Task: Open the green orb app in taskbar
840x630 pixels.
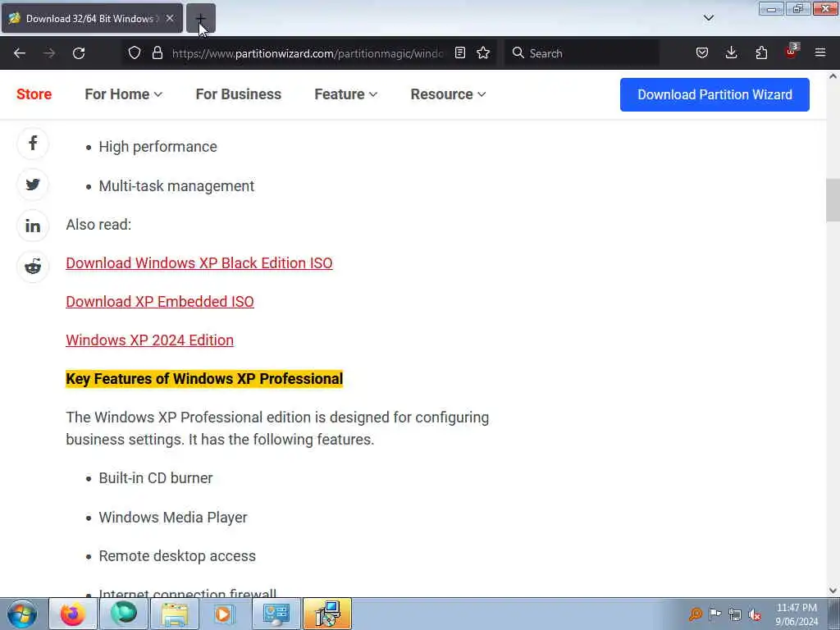Action: click(124, 614)
